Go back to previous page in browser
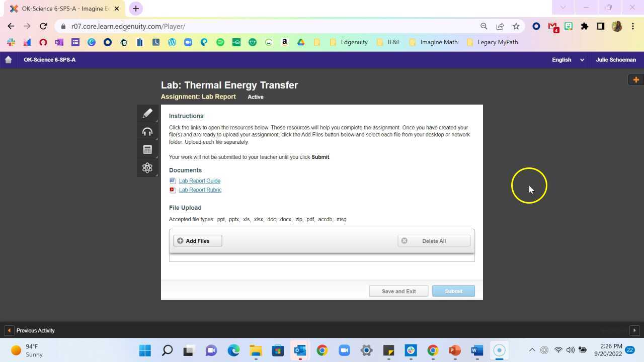The image size is (644, 362). click(11, 26)
